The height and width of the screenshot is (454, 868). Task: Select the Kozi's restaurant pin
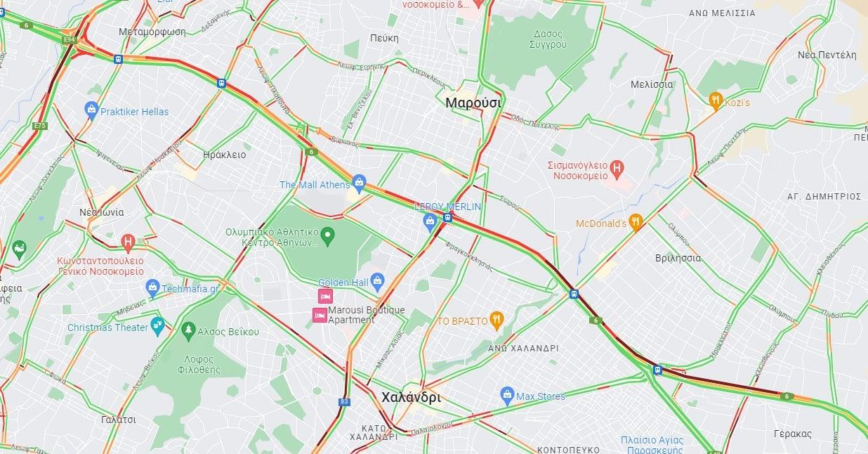tap(715, 100)
